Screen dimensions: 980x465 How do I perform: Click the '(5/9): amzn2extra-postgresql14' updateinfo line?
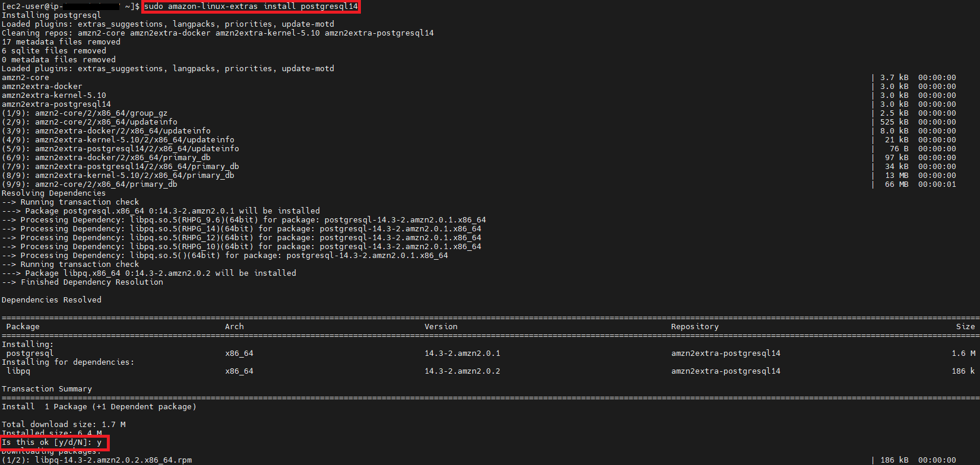tap(120, 149)
